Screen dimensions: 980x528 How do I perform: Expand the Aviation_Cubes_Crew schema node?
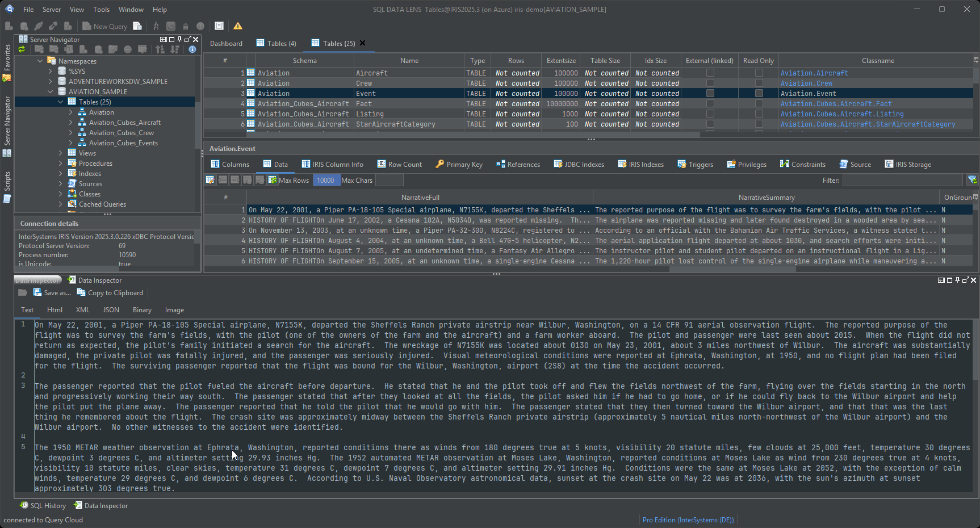pos(70,132)
